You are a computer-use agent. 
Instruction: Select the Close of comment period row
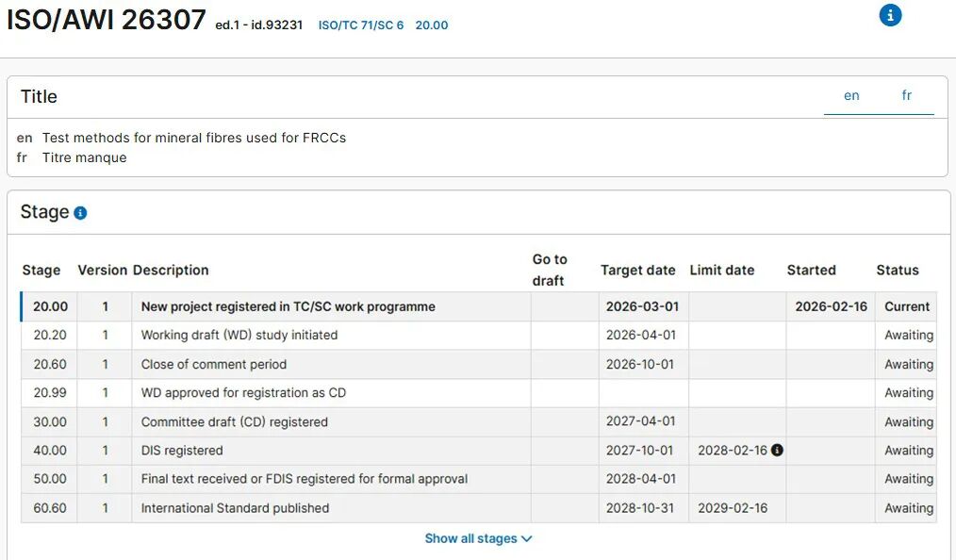pyautogui.click(x=213, y=364)
